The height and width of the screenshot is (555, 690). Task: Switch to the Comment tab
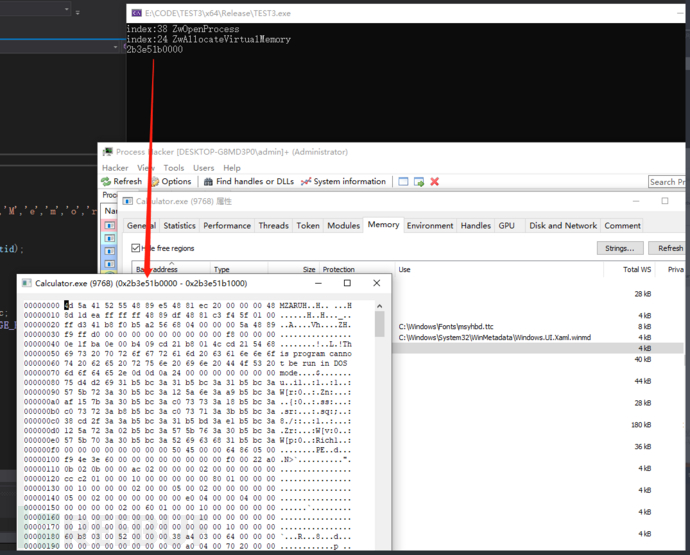tap(622, 225)
